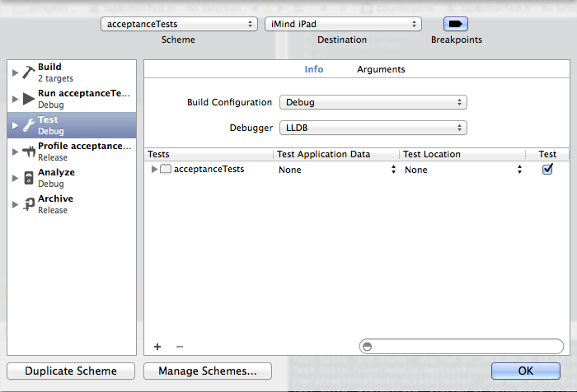Select the Build action row
The image size is (577, 392).
72,72
